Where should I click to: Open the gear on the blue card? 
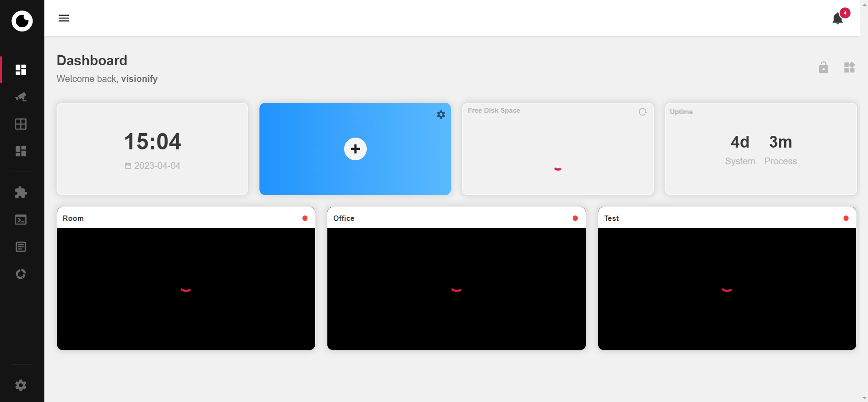point(441,115)
